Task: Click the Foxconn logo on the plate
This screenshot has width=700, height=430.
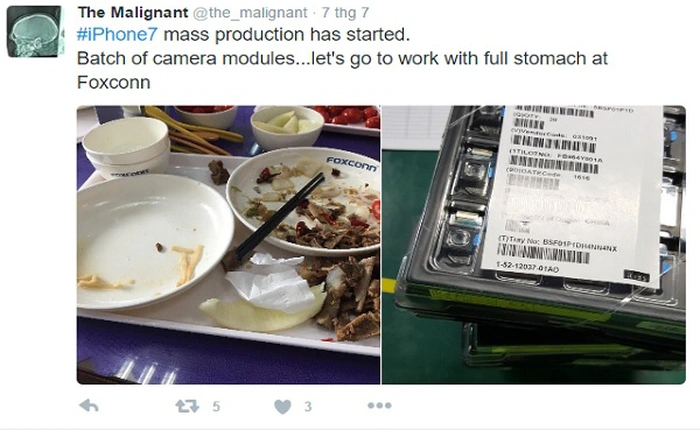Action: pyautogui.click(x=352, y=163)
